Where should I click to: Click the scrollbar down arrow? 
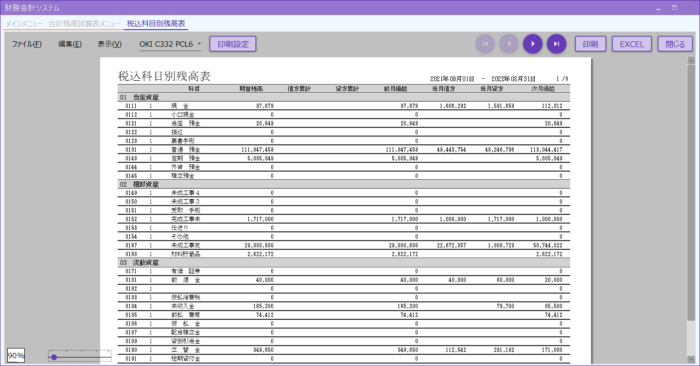691,359
